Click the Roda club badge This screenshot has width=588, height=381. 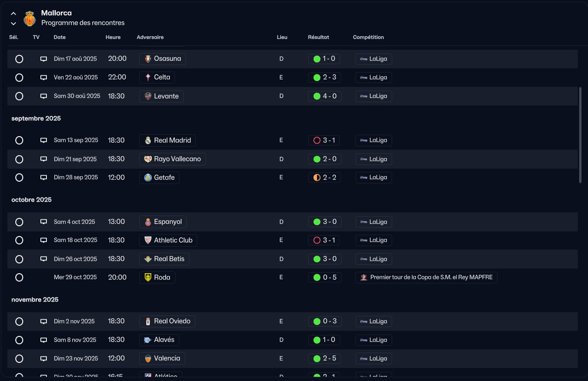[148, 277]
